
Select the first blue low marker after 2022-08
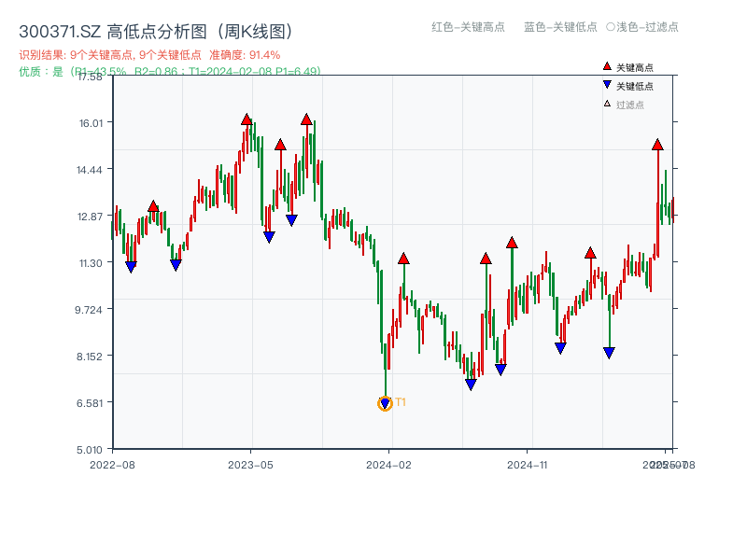click(131, 267)
